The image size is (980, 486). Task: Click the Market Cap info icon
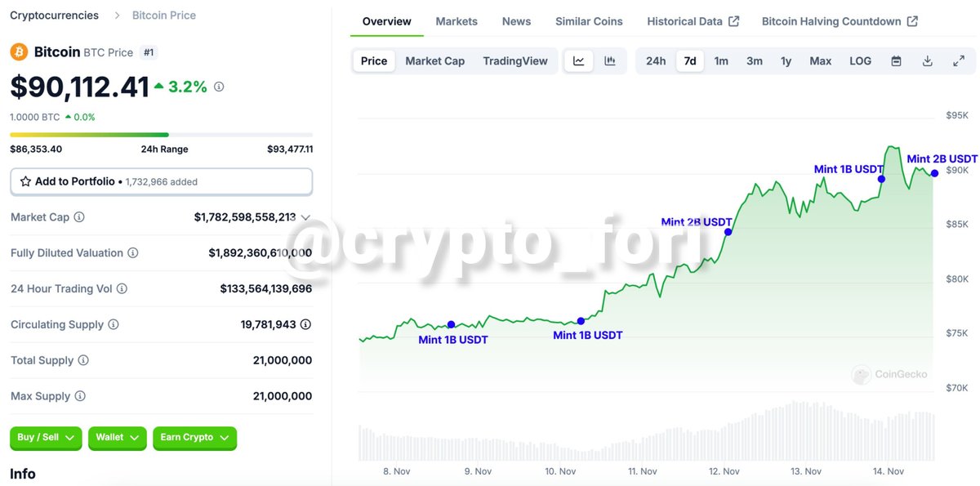(79, 217)
